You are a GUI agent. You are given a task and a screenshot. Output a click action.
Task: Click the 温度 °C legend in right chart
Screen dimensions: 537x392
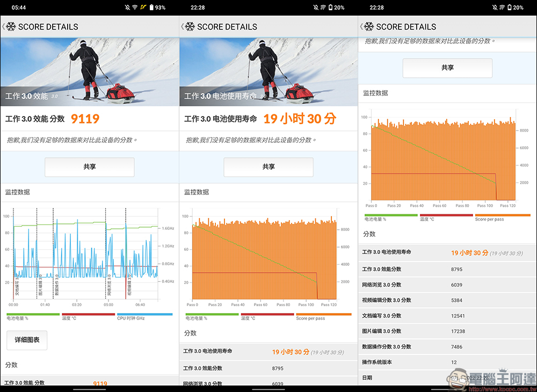[446, 217]
